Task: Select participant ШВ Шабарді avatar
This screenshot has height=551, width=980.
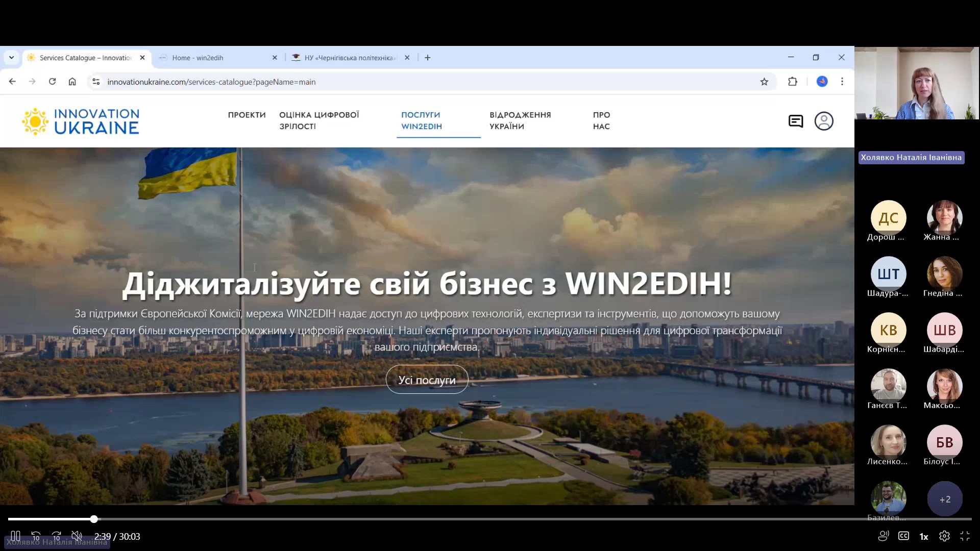Action: click(x=945, y=330)
